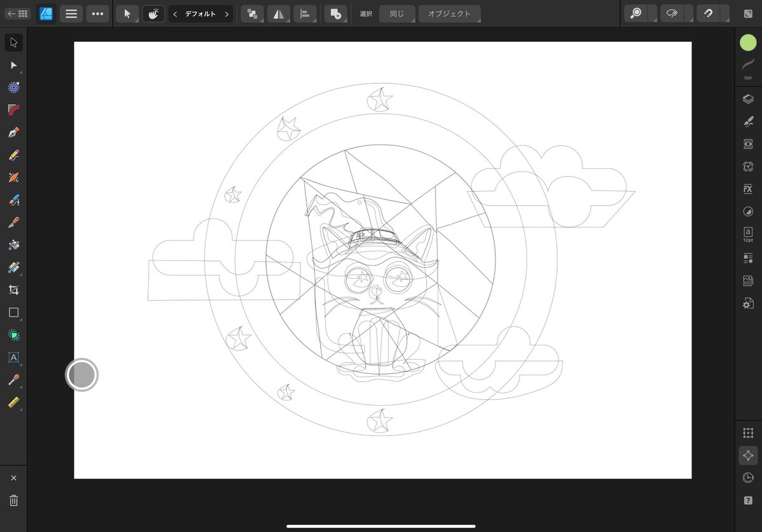Open the デフォルト preset dropdown
Image resolution: width=762 pixels, height=532 pixels.
tap(201, 13)
